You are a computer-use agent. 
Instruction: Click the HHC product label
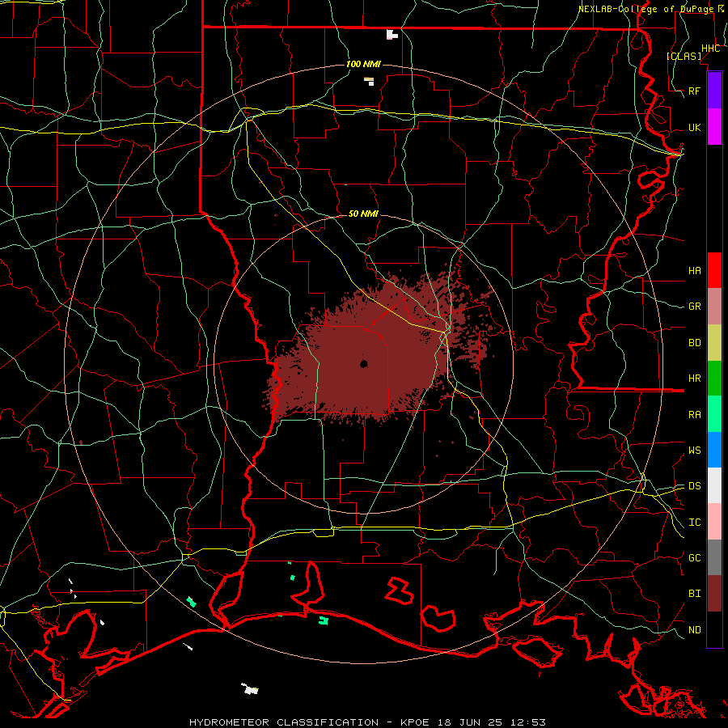coord(710,49)
